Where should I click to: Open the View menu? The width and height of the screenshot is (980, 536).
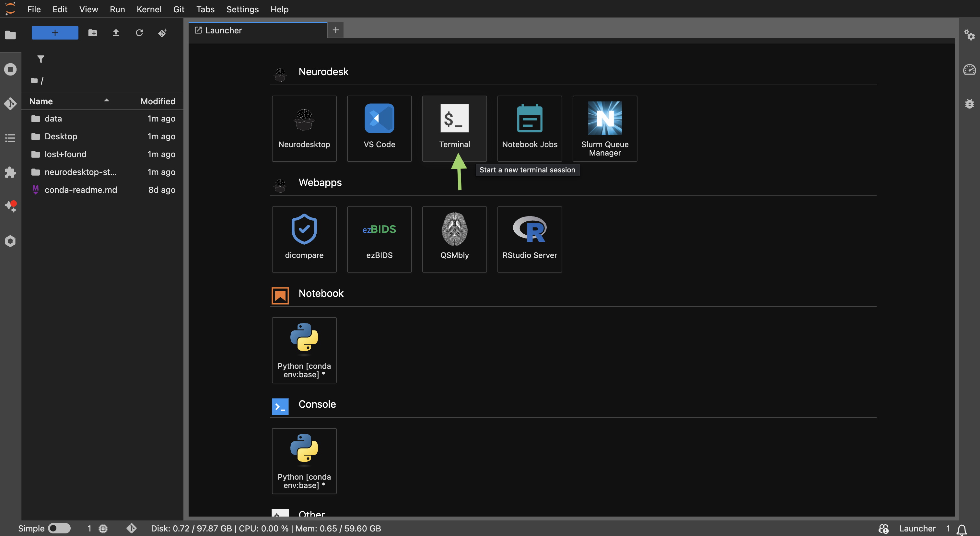pos(88,9)
